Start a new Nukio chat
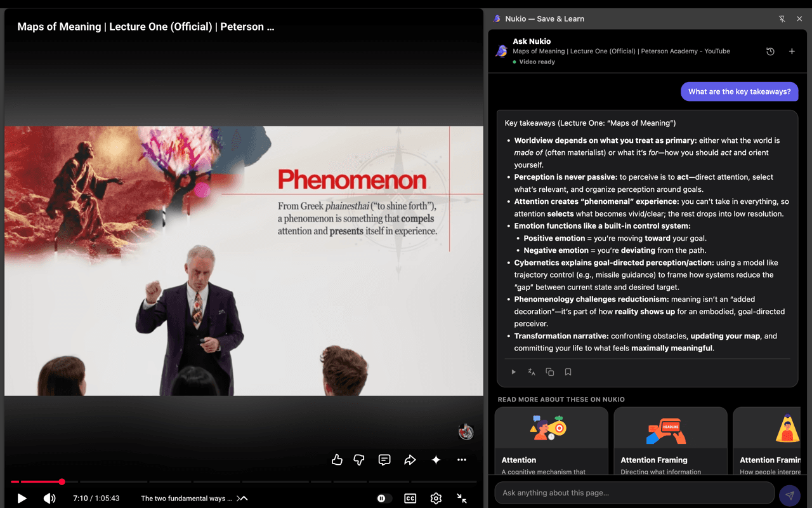812x508 pixels. (x=792, y=51)
